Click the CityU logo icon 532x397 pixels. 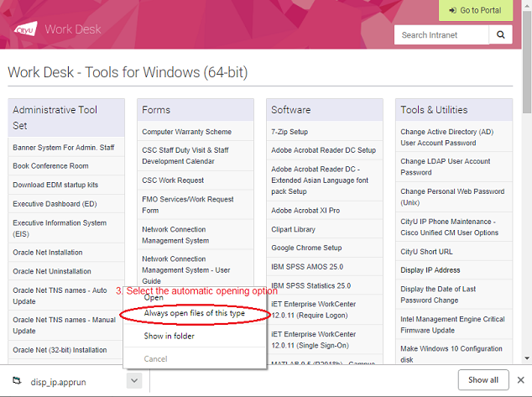coord(25,30)
